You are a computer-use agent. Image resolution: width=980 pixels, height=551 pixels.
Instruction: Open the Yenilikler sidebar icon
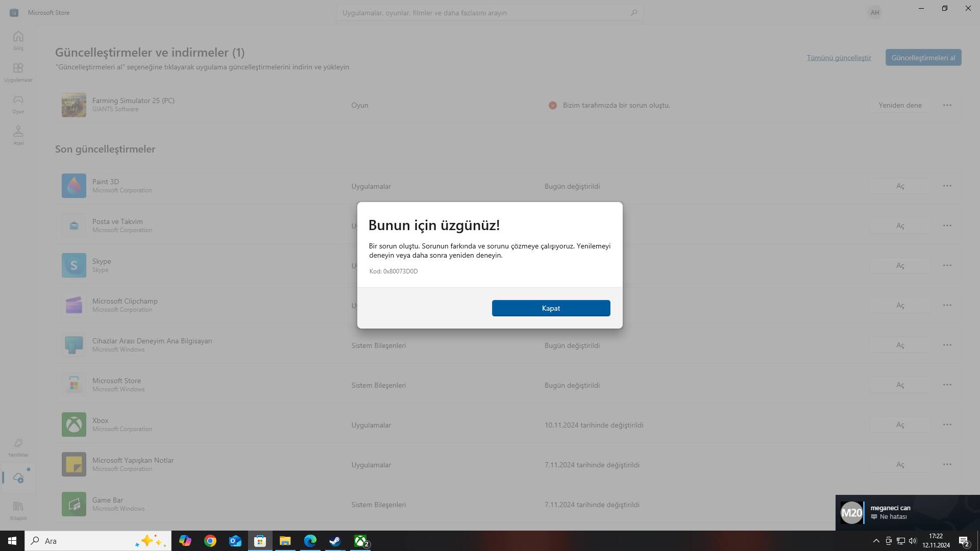[x=18, y=447]
